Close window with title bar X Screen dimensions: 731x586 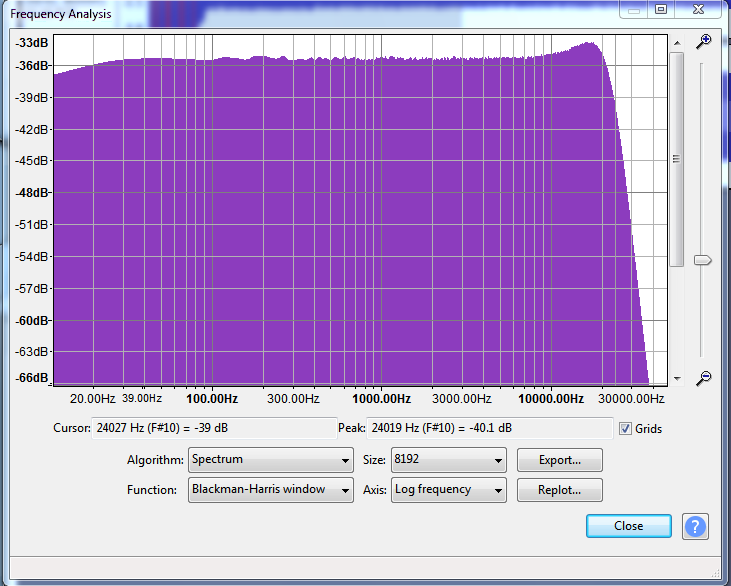click(698, 9)
